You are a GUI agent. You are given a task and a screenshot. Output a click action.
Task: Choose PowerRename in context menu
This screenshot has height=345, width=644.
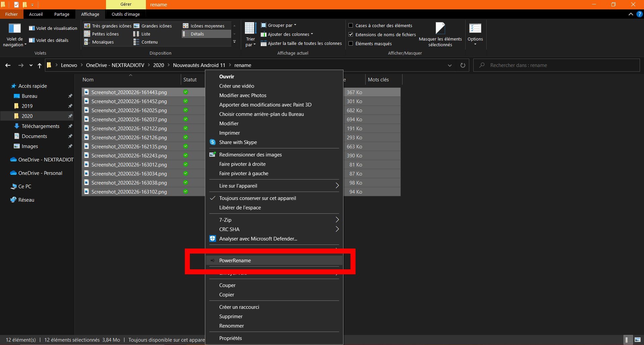(x=274, y=260)
